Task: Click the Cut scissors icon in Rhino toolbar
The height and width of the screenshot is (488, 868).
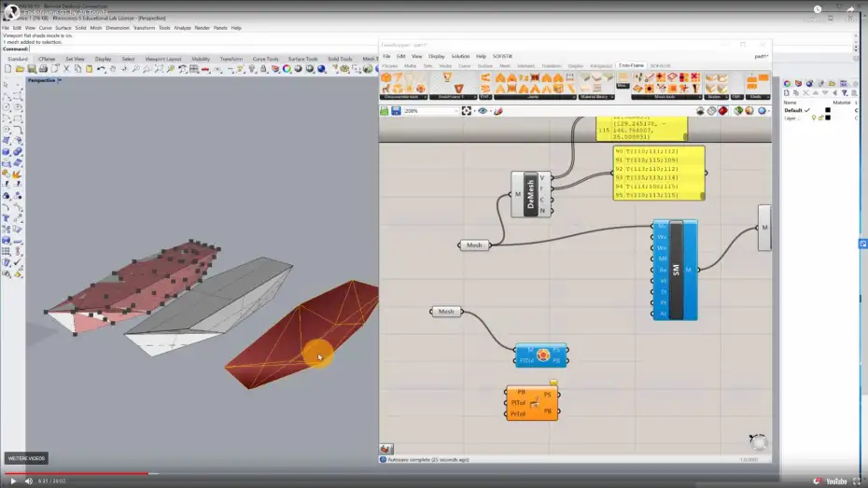Action: click(x=66, y=69)
